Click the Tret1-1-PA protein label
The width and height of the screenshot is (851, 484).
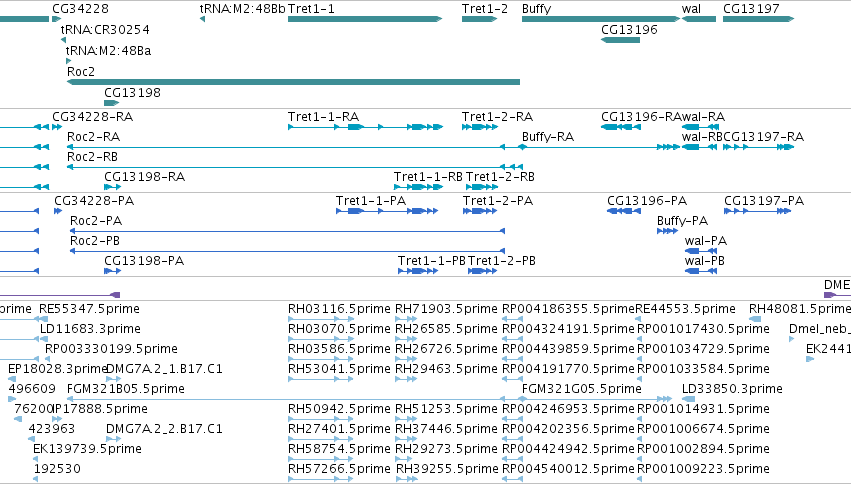[371, 201]
